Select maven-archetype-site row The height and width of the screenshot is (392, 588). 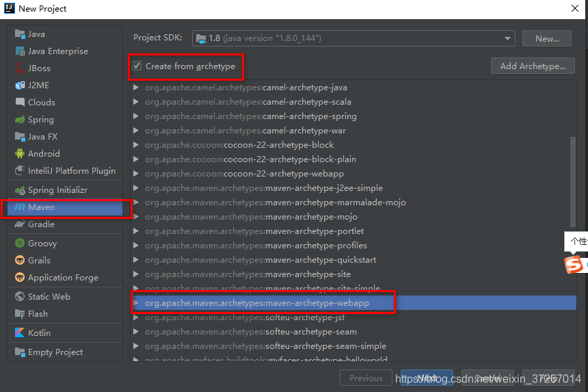tap(353, 274)
